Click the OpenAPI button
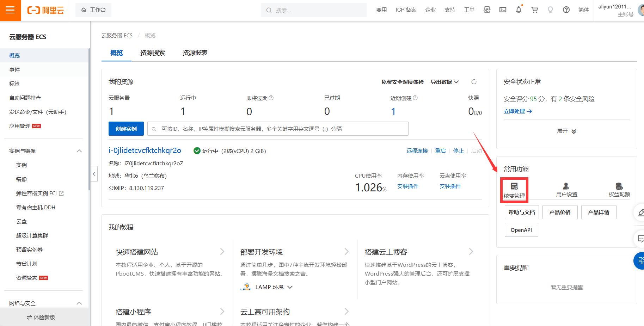The image size is (644, 326). pyautogui.click(x=521, y=230)
